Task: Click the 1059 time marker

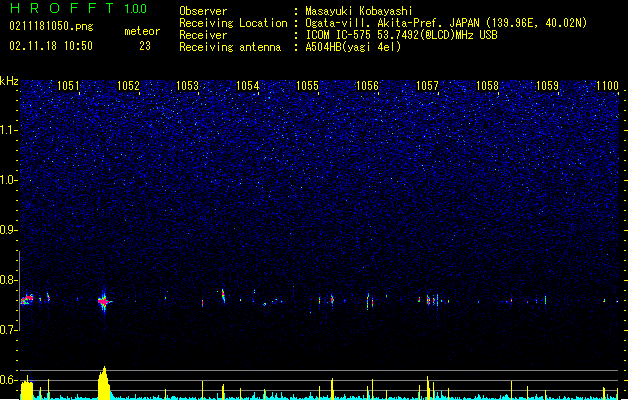Action: [547, 86]
